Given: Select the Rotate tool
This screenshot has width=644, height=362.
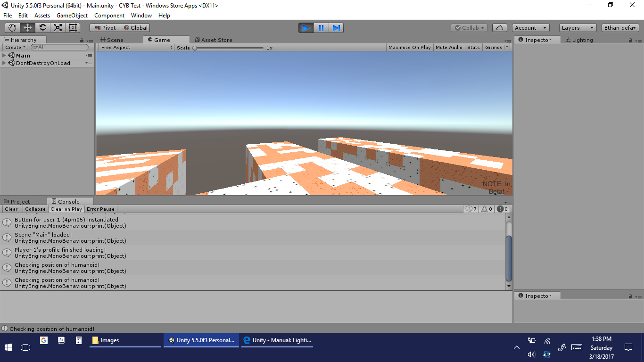Looking at the screenshot, I should [x=42, y=28].
